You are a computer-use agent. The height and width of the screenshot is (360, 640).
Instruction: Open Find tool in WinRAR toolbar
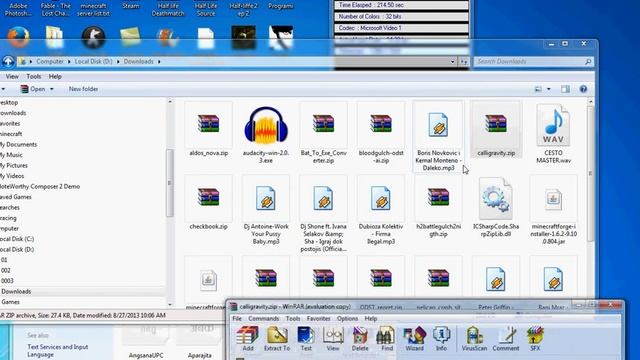[387, 339]
